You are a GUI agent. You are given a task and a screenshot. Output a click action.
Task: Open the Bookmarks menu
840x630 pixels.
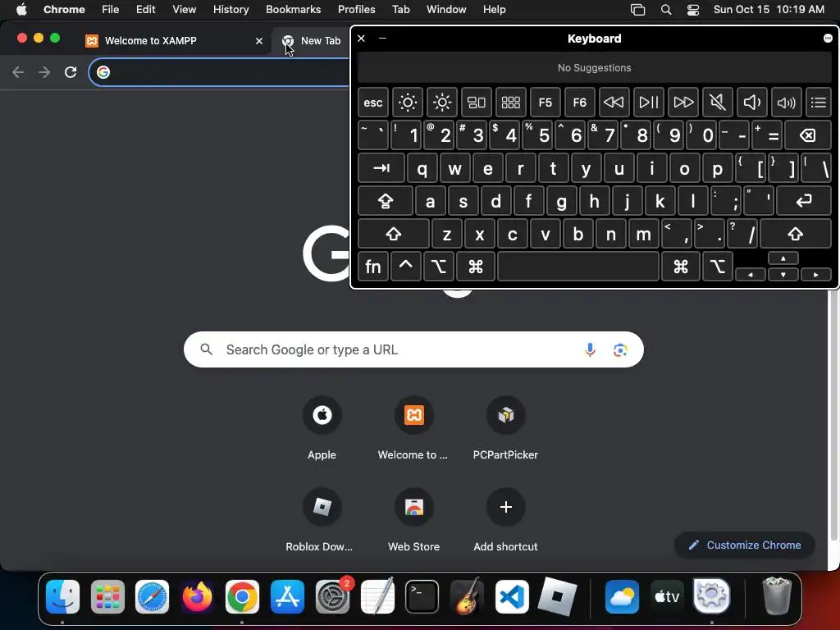pos(293,10)
